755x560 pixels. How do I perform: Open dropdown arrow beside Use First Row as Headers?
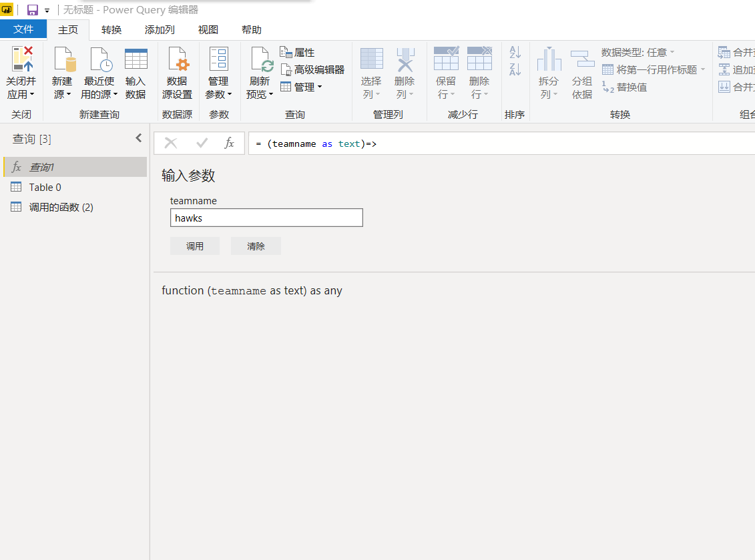703,69
